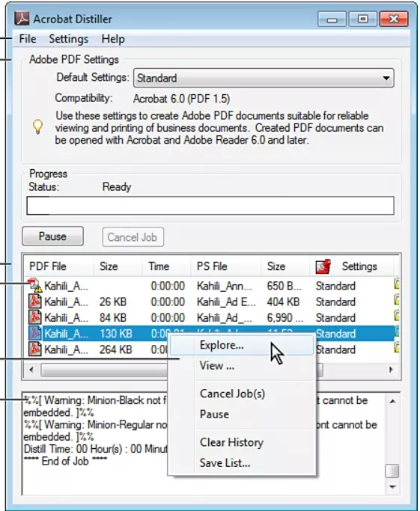Minimize the Acrobat Distiller window

click(332, 19)
